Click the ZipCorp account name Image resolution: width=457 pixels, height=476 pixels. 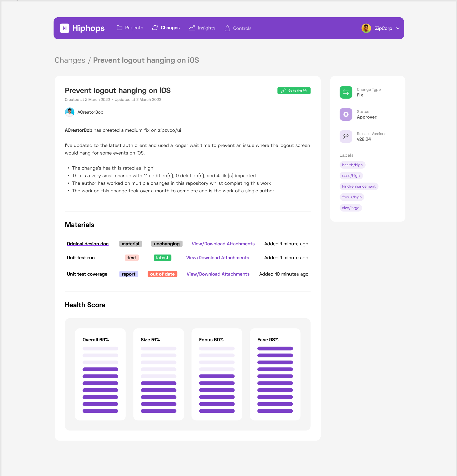point(383,28)
